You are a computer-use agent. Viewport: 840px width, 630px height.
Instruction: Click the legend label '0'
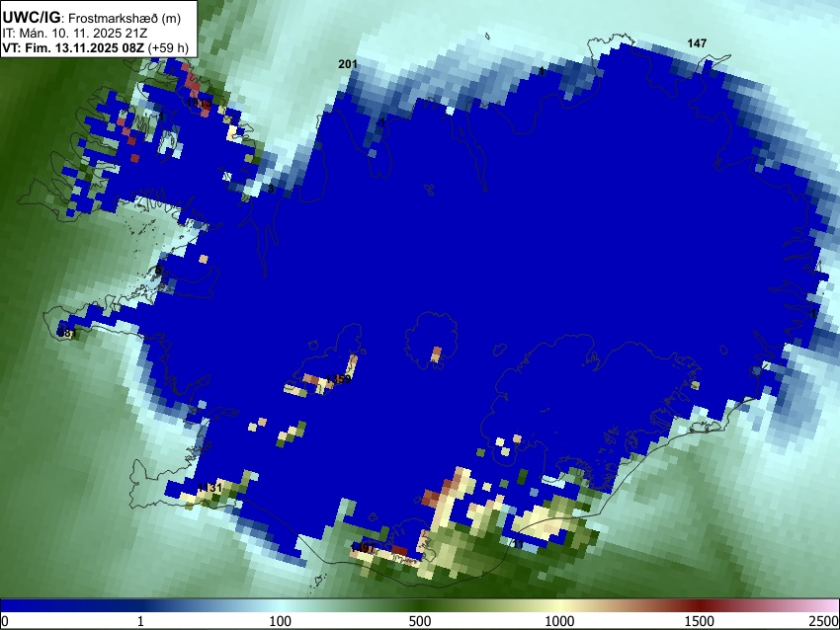(x=5, y=621)
